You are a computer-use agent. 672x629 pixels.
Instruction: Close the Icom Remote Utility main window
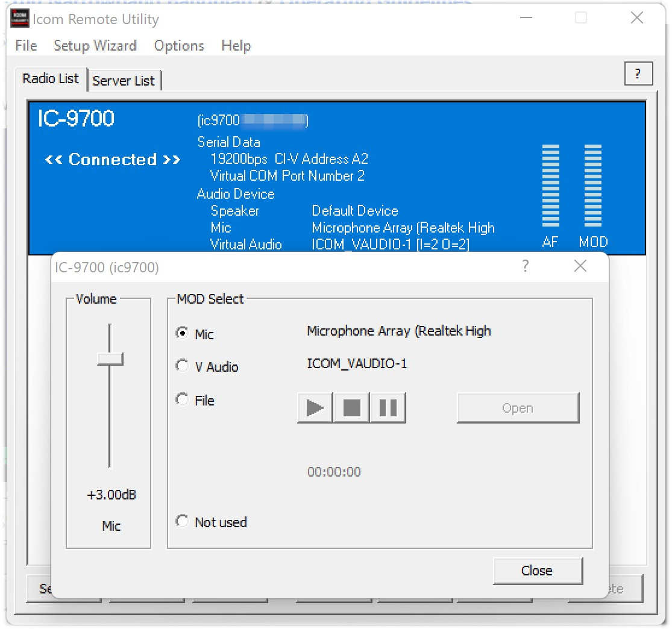pos(637,18)
